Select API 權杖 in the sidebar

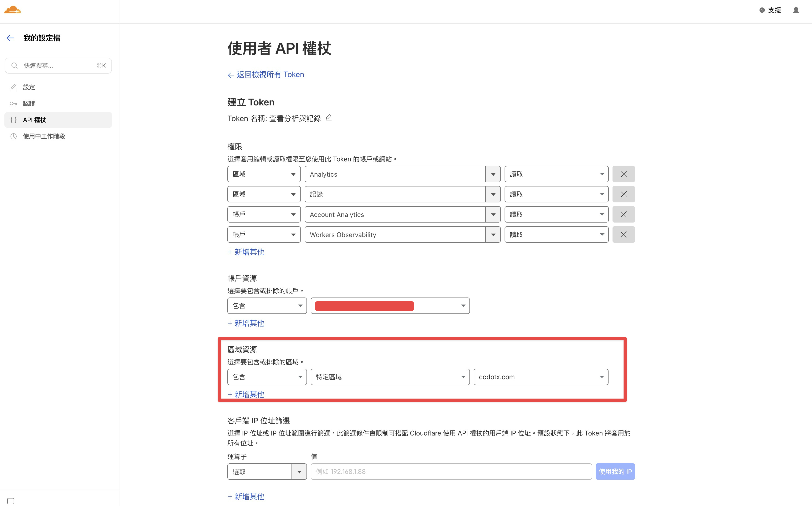coord(34,120)
